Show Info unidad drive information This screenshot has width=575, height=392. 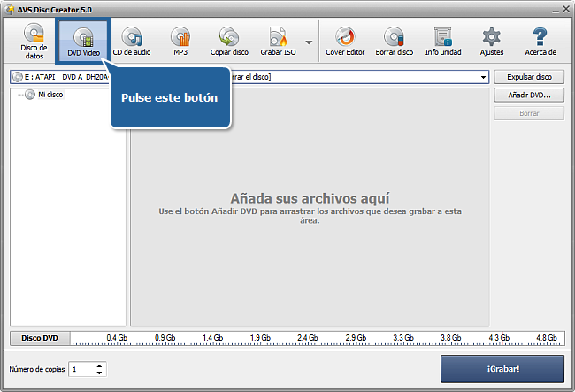click(x=443, y=41)
